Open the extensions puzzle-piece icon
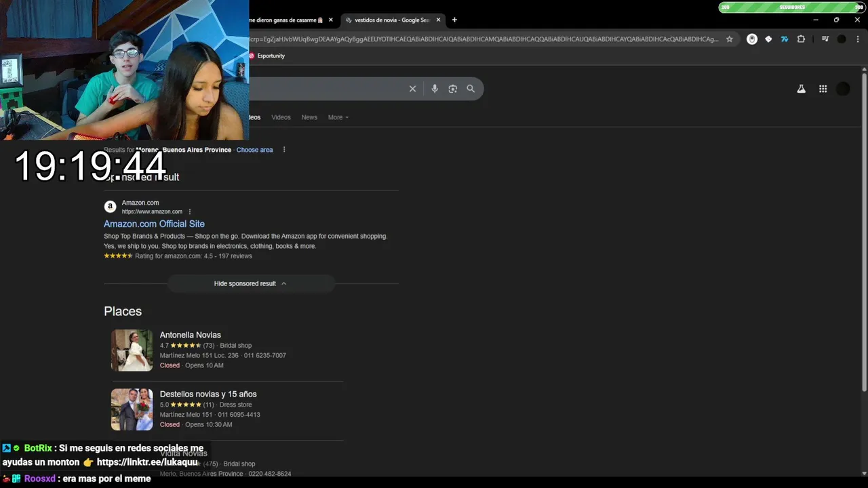 click(801, 39)
